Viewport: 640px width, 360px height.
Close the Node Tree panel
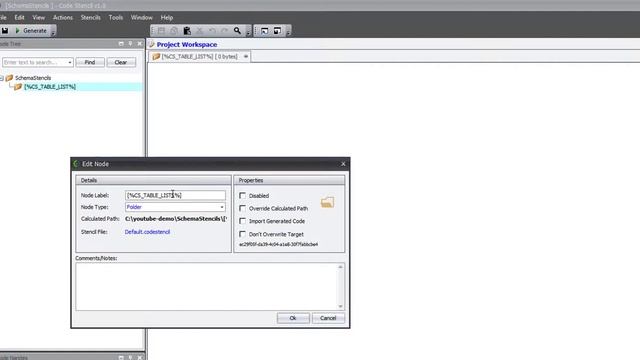pyautogui.click(x=140, y=44)
